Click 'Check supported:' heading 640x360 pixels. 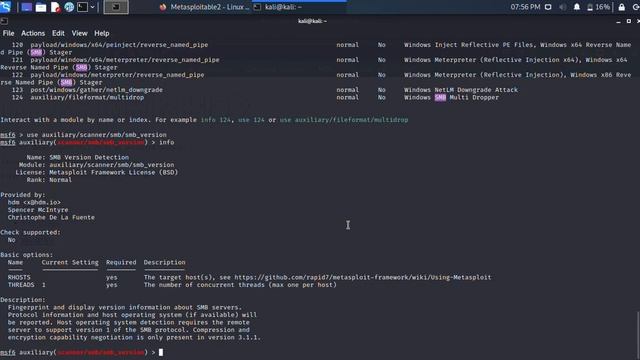pos(30,232)
